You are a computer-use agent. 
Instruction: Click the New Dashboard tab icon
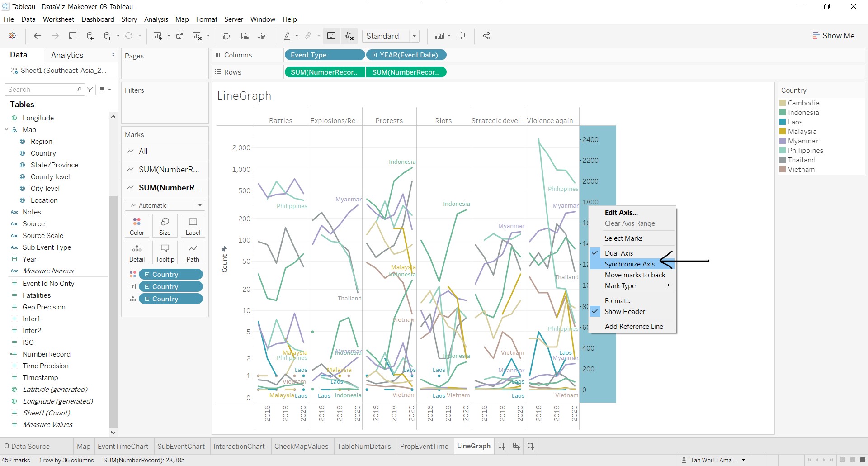[516, 446]
